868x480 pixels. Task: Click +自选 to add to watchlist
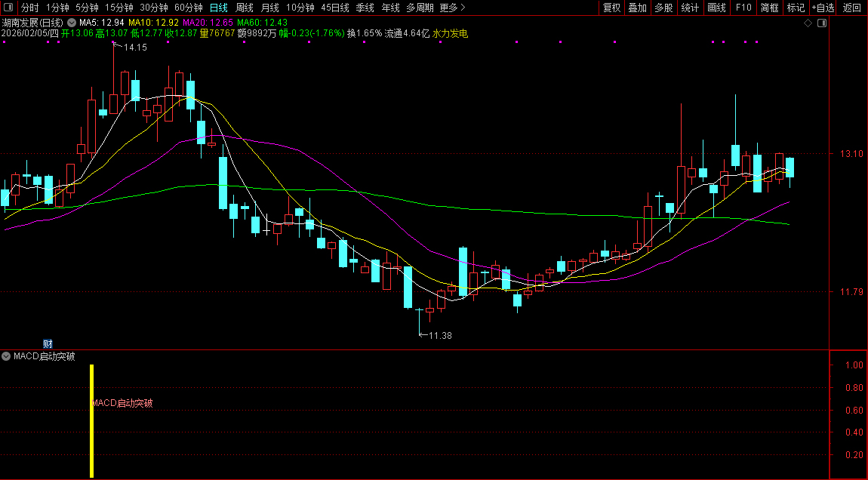(x=823, y=8)
